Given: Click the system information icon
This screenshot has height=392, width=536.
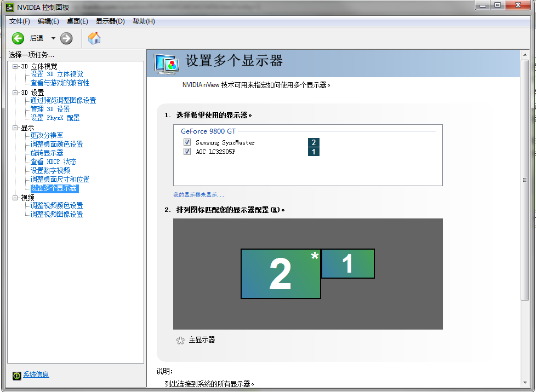Looking at the screenshot, I should coord(17,375).
